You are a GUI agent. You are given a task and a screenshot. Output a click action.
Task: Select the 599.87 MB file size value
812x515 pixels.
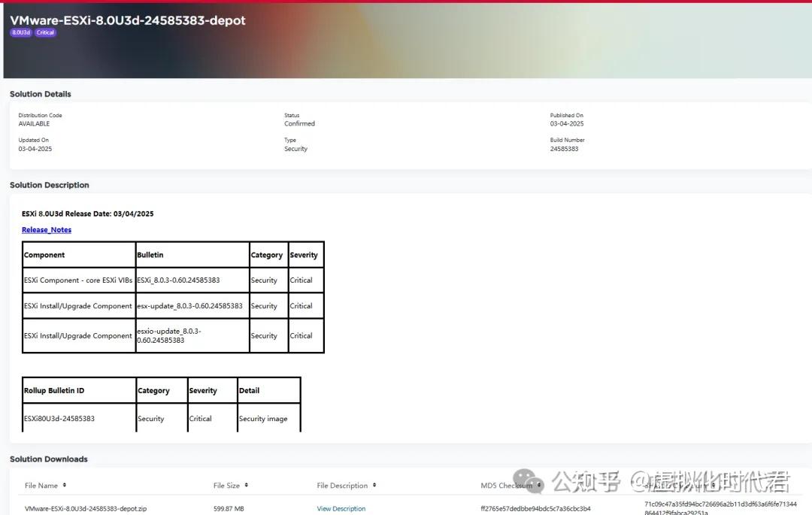pyautogui.click(x=229, y=509)
